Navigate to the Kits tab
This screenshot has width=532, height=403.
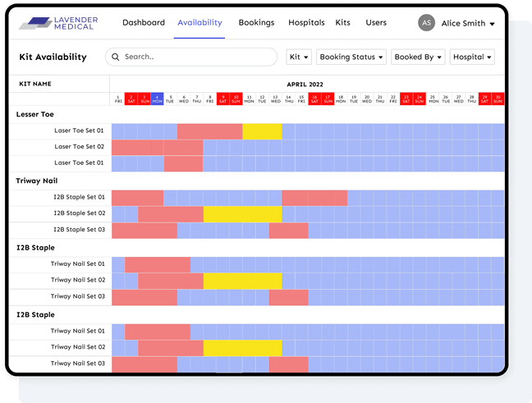(x=343, y=23)
